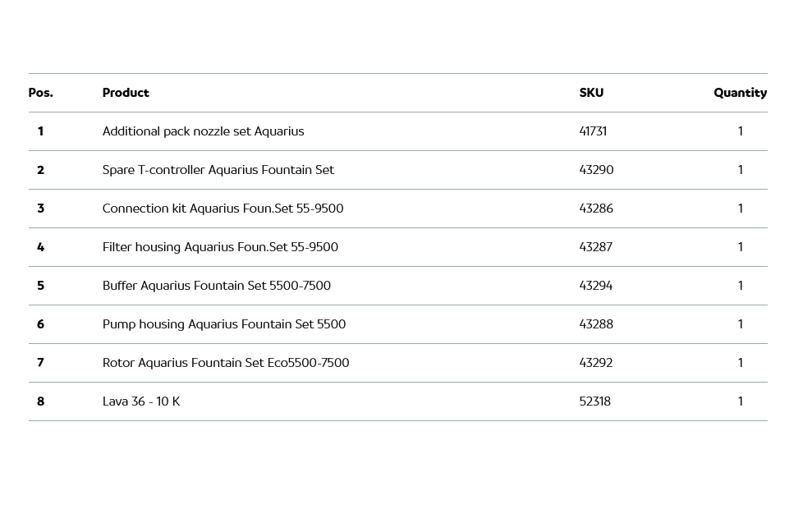Open Connection kit Aquarius Foun.Set 55-9500
This screenshot has width=803, height=532.
pyautogui.click(x=223, y=209)
